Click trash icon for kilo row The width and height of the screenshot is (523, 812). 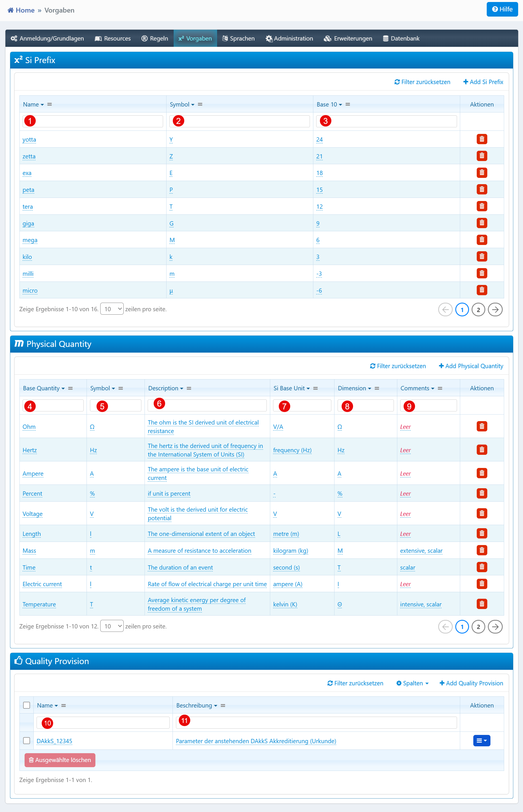click(481, 257)
